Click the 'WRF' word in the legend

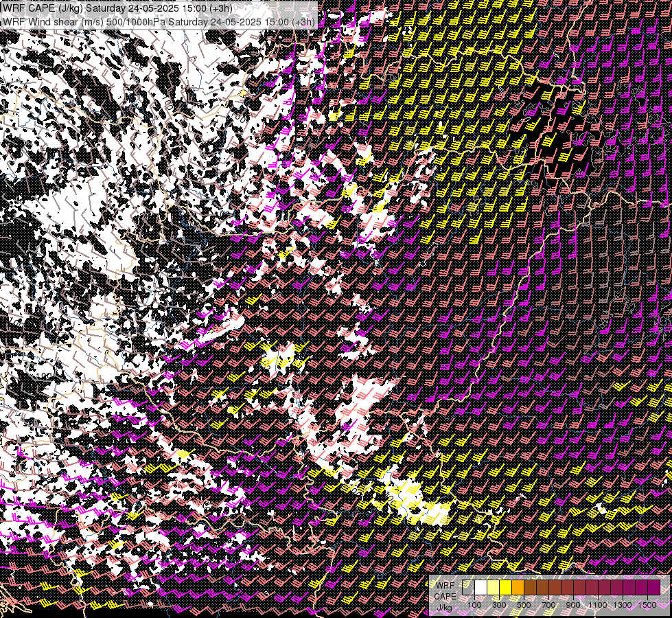click(x=445, y=586)
